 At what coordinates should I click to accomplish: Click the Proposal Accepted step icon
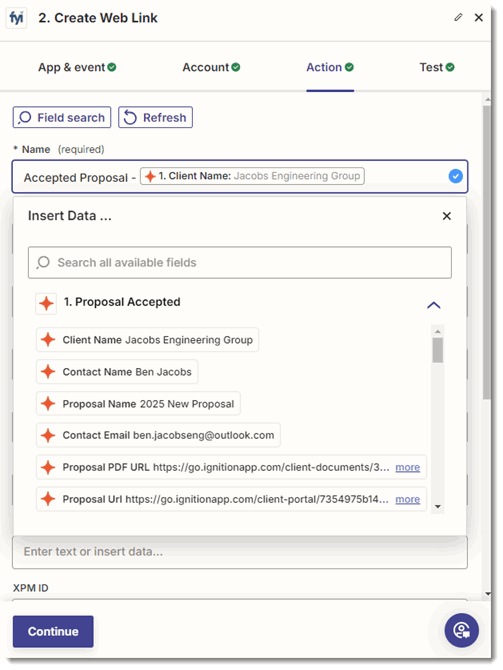(46, 304)
